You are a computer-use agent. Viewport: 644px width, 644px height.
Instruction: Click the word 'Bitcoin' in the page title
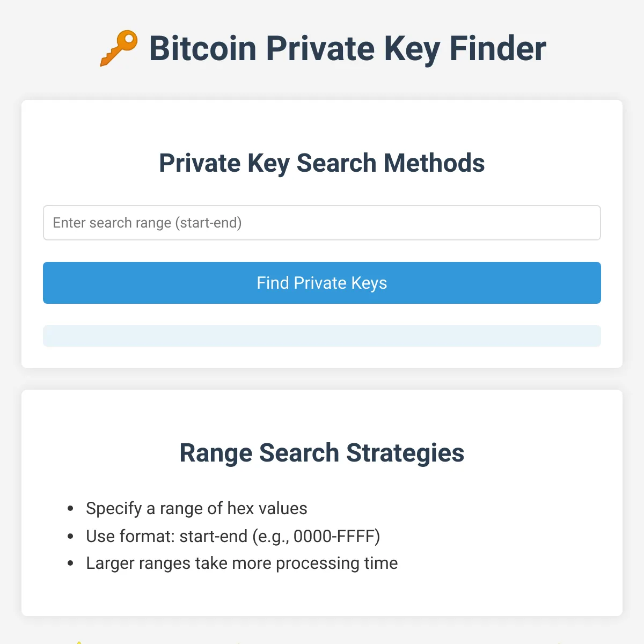coord(203,48)
